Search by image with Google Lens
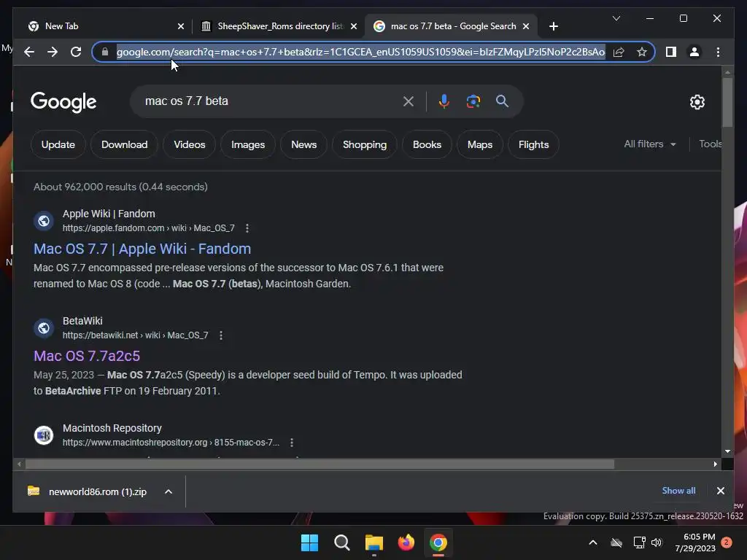This screenshot has height=560, width=747. [473, 101]
